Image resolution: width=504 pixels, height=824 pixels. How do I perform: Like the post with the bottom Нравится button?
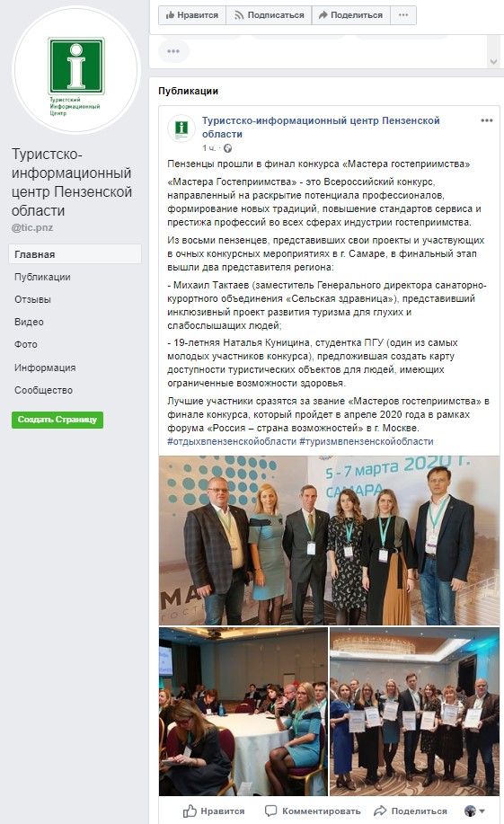(x=214, y=811)
